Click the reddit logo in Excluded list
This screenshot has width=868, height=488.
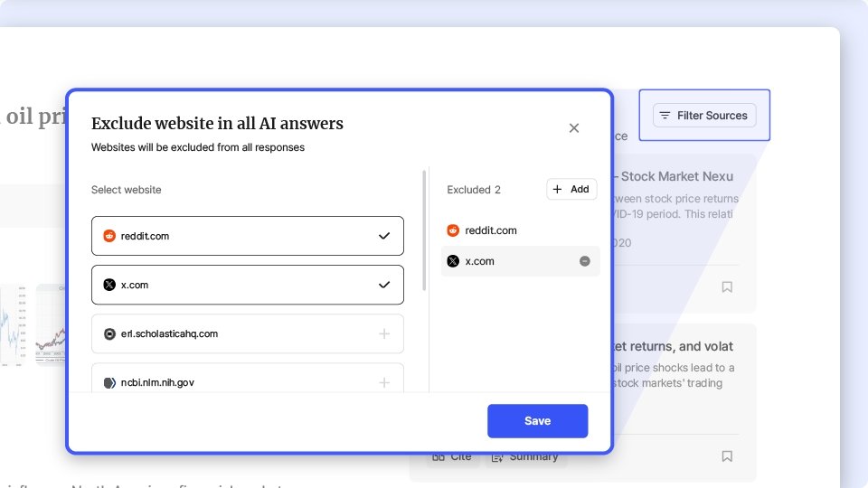click(453, 230)
